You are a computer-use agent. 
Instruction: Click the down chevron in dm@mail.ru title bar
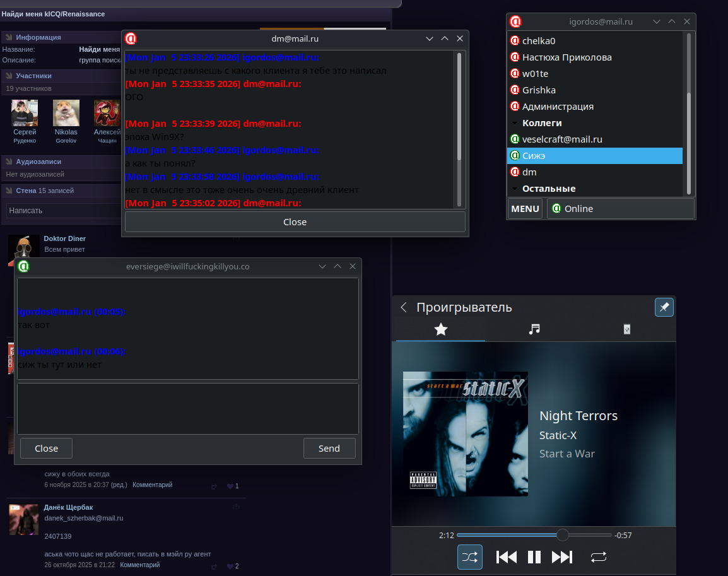click(430, 38)
